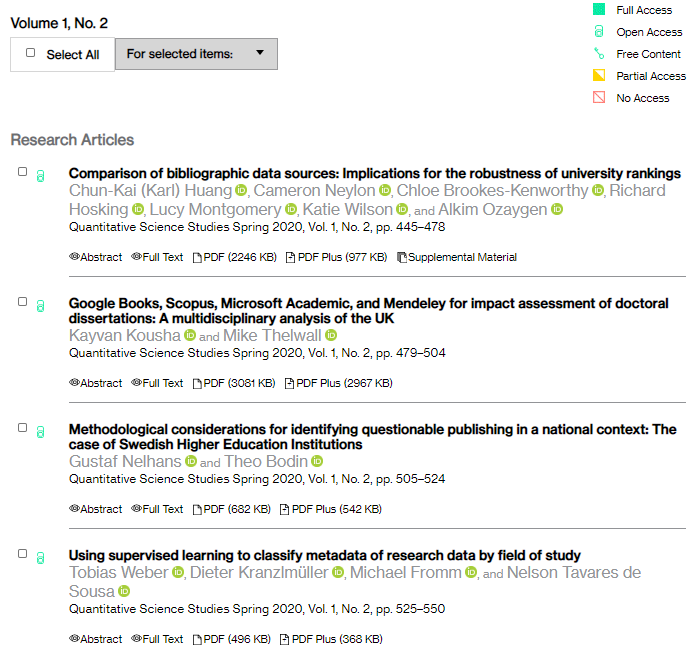The width and height of the screenshot is (697, 654).
Task: Download the PDF (3081 KB)
Action: pos(234,383)
